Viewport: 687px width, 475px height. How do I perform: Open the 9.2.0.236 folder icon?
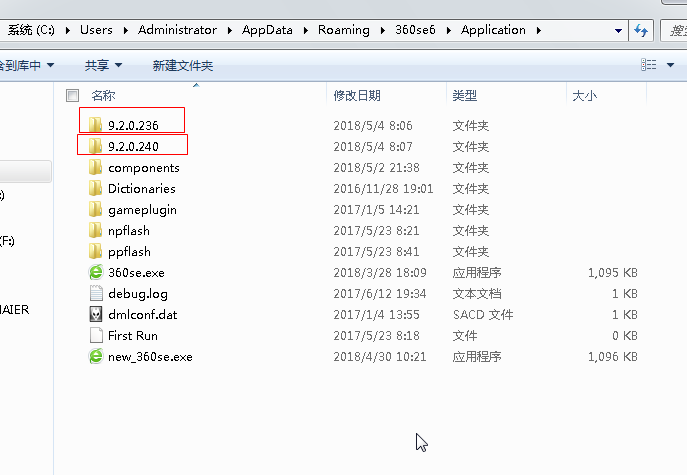pyautogui.click(x=95, y=125)
